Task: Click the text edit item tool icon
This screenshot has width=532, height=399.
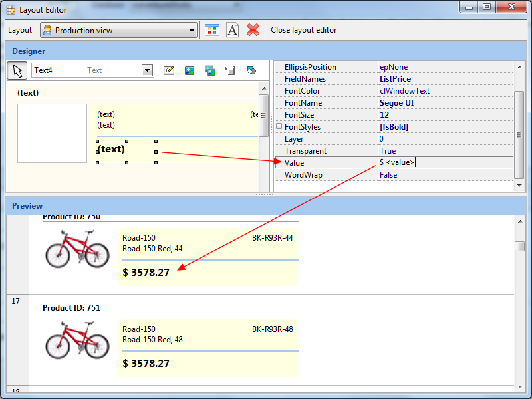Action: 169,70
